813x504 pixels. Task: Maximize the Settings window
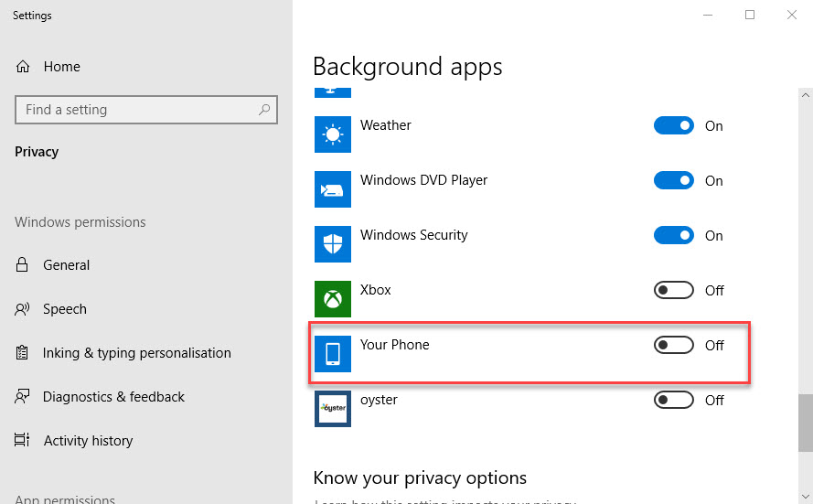750,15
